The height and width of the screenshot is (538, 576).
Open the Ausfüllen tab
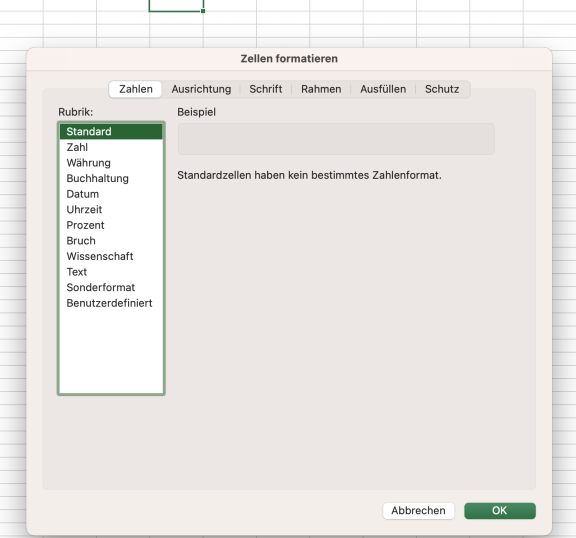coord(383,89)
